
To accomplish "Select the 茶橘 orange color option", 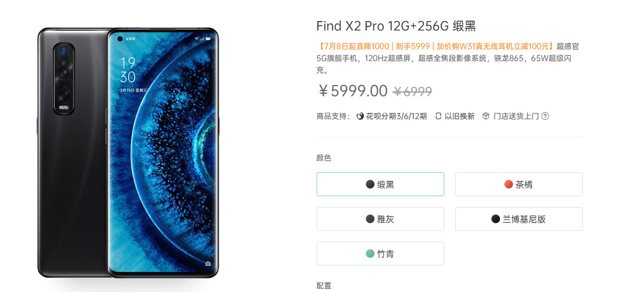I will (x=519, y=184).
